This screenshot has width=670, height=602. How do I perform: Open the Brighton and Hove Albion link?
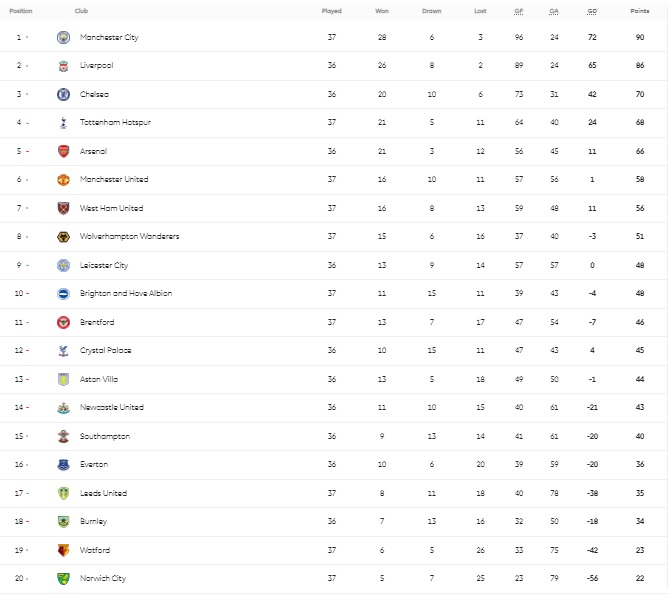pyautogui.click(x=126, y=294)
